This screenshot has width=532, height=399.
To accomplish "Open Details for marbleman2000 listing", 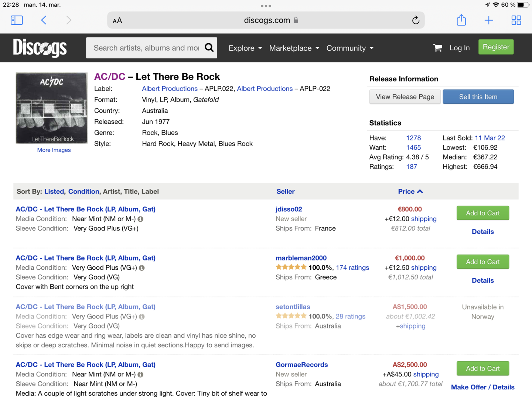I will pos(482,280).
